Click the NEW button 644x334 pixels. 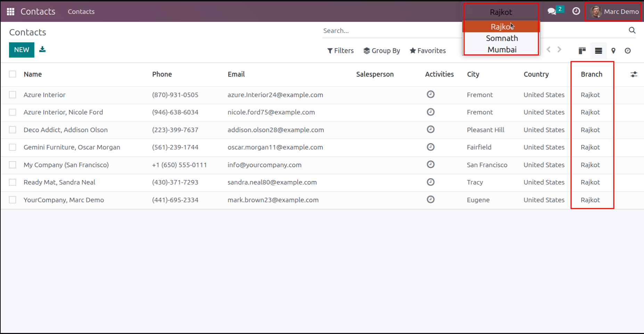(22, 50)
